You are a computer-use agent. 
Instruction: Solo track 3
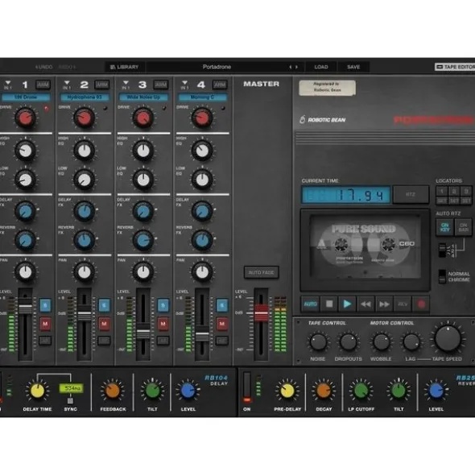pyautogui.click(x=163, y=305)
